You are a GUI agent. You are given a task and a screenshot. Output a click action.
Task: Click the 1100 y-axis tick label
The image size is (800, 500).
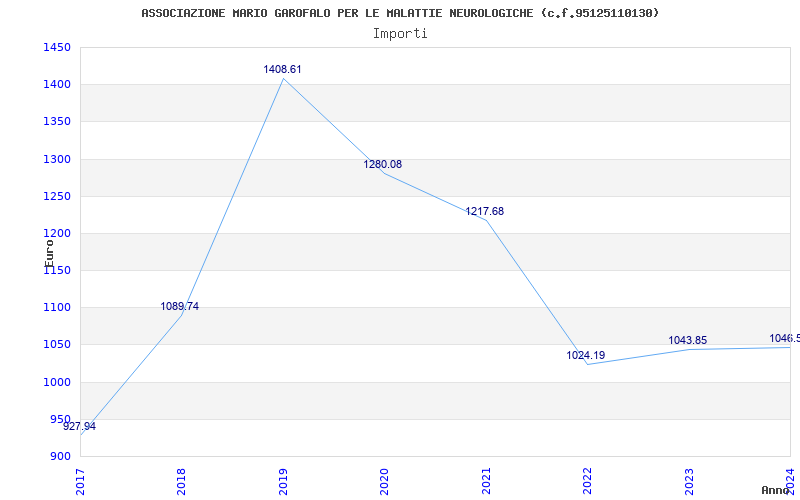[57, 308]
